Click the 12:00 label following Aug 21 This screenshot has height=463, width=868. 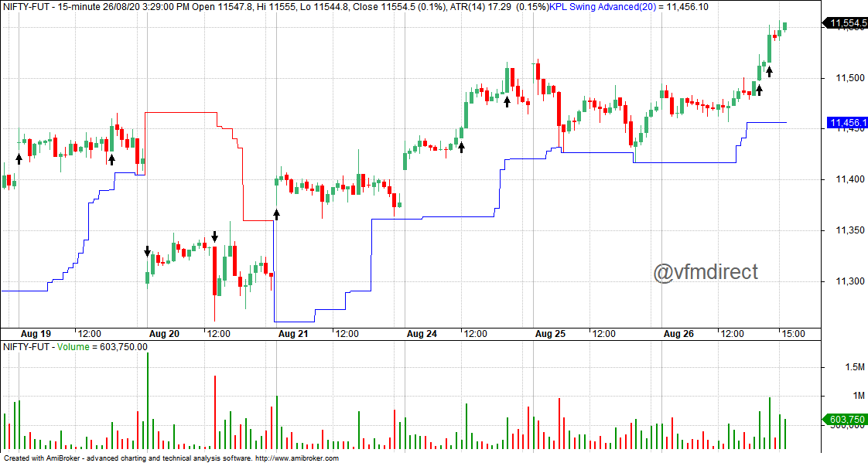(347, 334)
